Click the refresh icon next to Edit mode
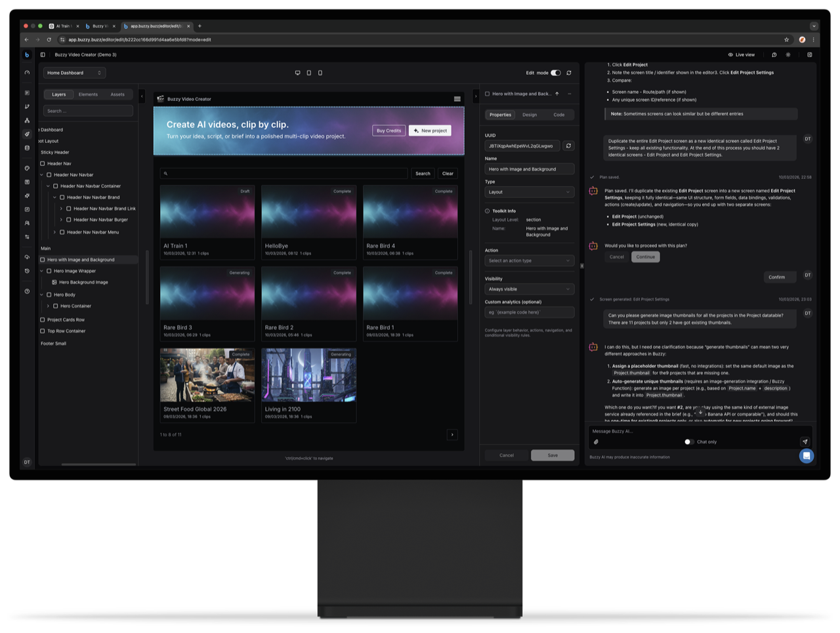Viewport: 840px width, 633px height. 569,73
